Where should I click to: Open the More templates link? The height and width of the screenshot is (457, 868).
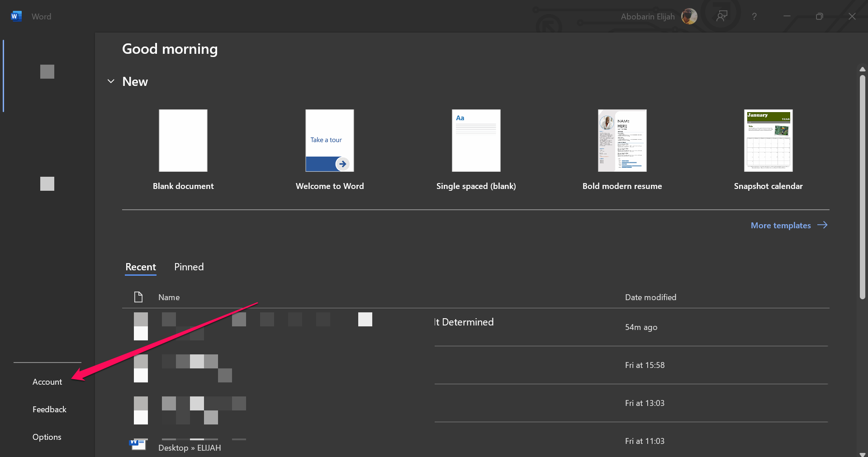(x=780, y=225)
